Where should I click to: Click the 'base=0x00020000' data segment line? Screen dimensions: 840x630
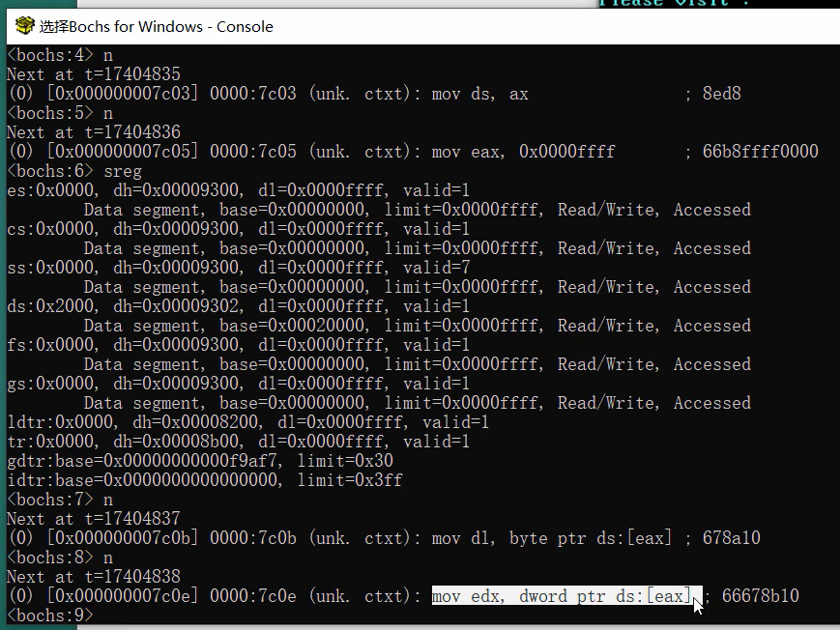click(x=418, y=326)
